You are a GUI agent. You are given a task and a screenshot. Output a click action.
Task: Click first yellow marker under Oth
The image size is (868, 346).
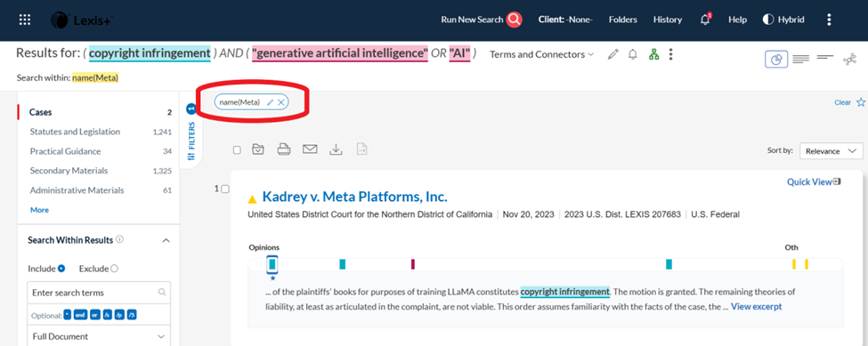pos(794,265)
